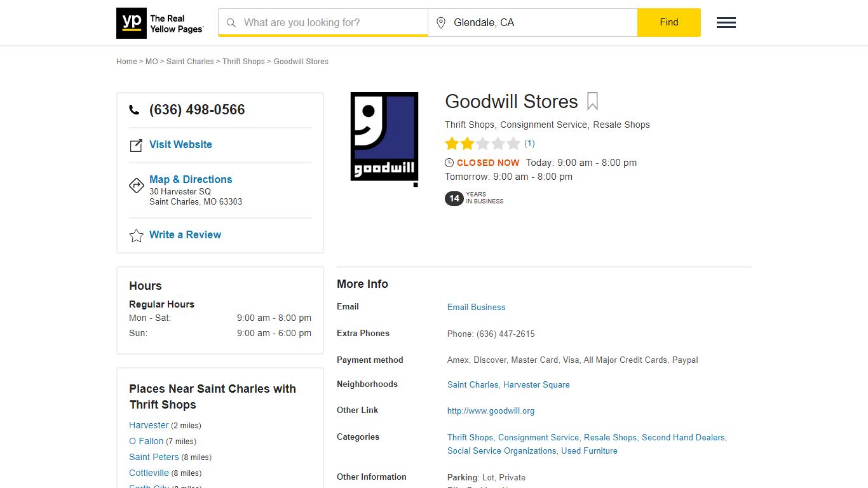Click the 'CLOSED NOW' status text

click(488, 163)
